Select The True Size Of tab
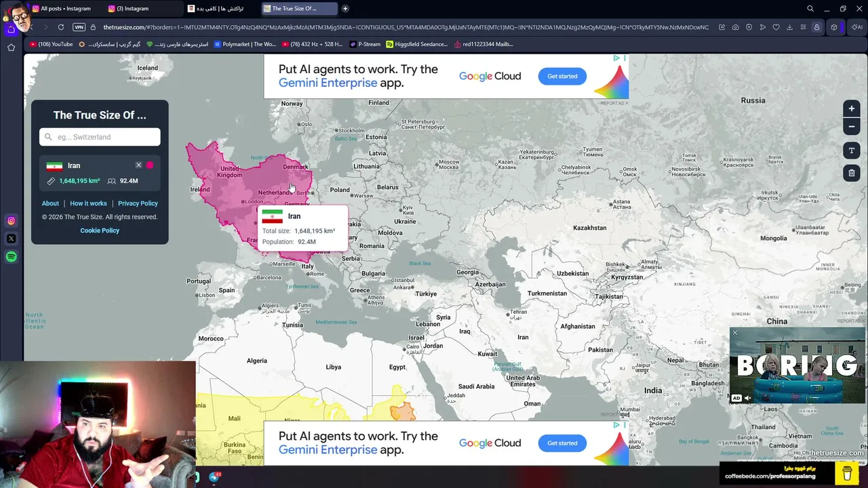The image size is (868, 488). click(x=299, y=9)
